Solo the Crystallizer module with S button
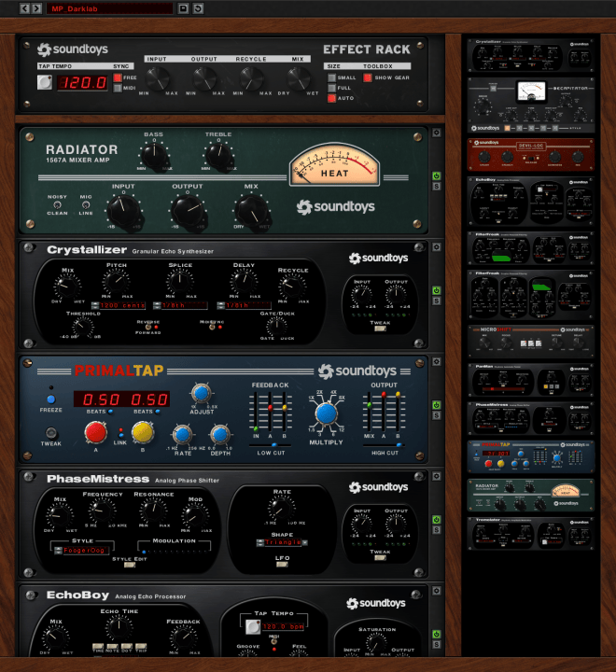 pos(437,301)
